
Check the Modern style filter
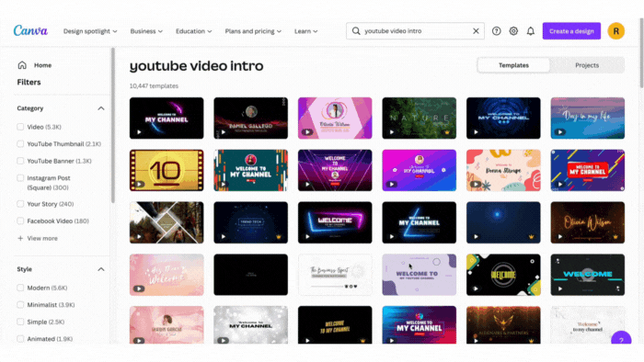click(20, 288)
